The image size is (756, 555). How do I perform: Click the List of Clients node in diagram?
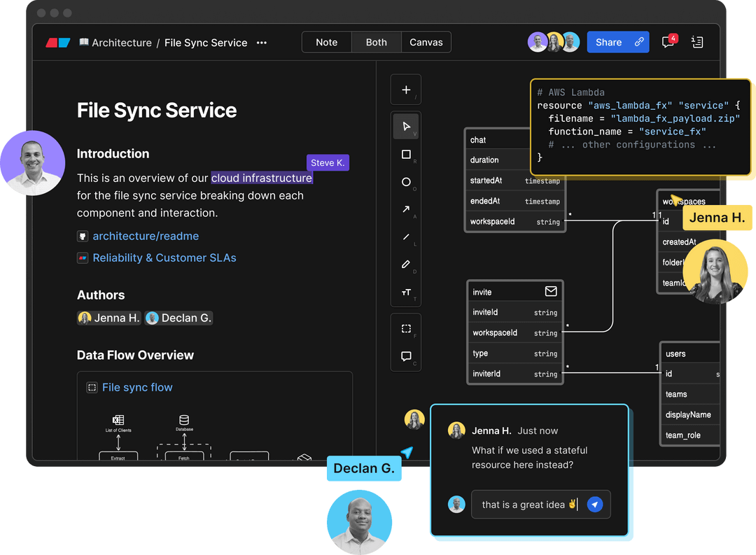point(118,423)
